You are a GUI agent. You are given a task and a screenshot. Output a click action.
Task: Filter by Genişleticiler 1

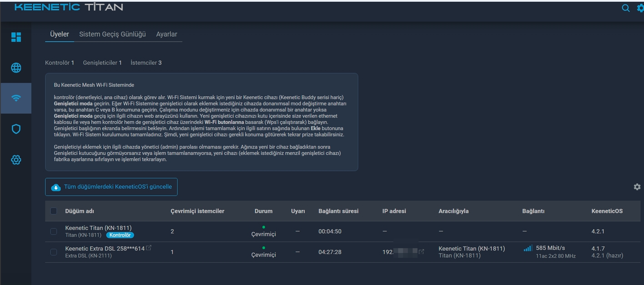(x=102, y=63)
